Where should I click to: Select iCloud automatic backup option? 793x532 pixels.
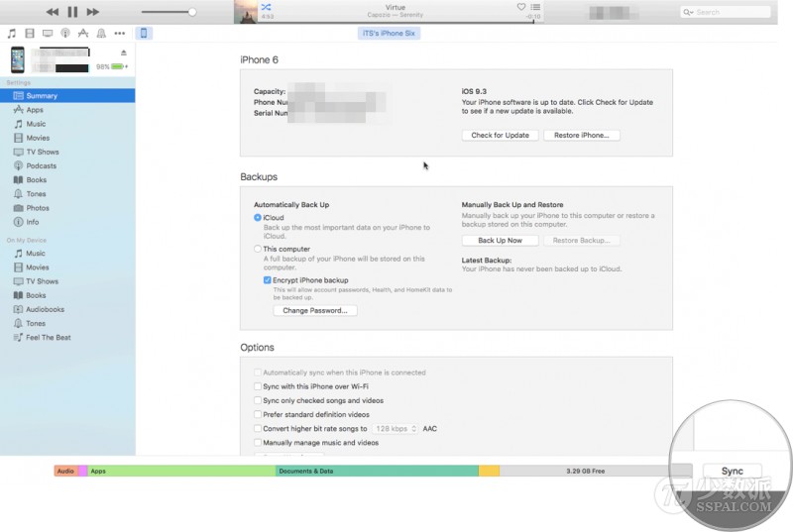pos(258,218)
